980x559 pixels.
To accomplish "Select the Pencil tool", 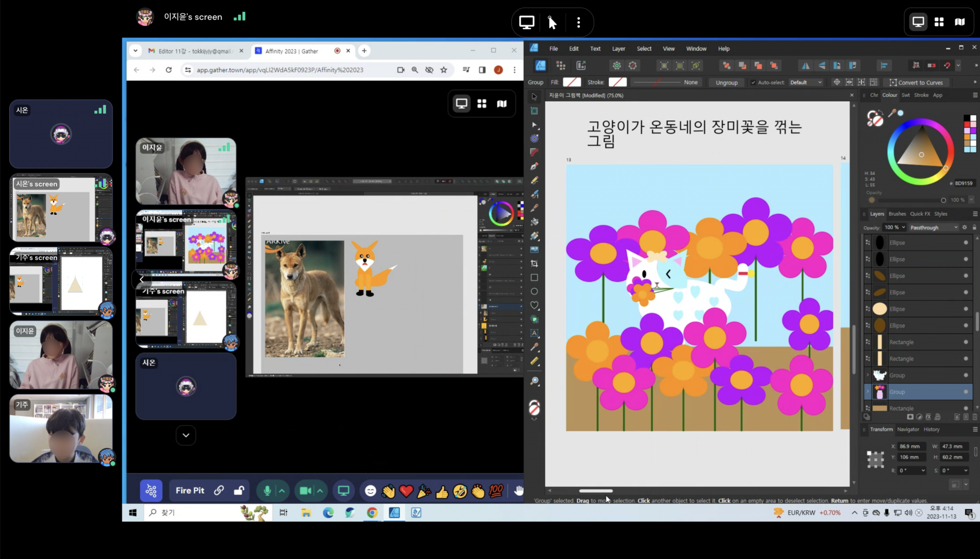I will [x=534, y=180].
